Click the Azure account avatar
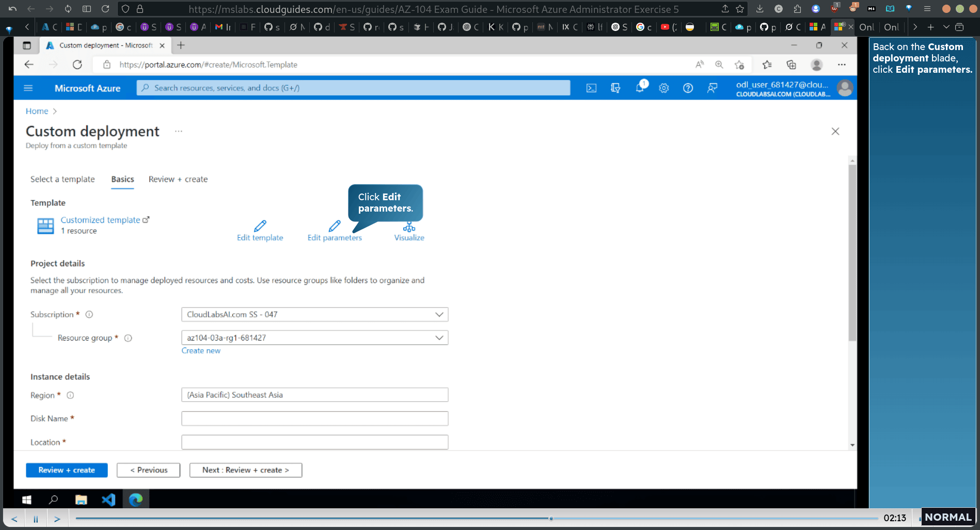980x530 pixels. coord(845,88)
